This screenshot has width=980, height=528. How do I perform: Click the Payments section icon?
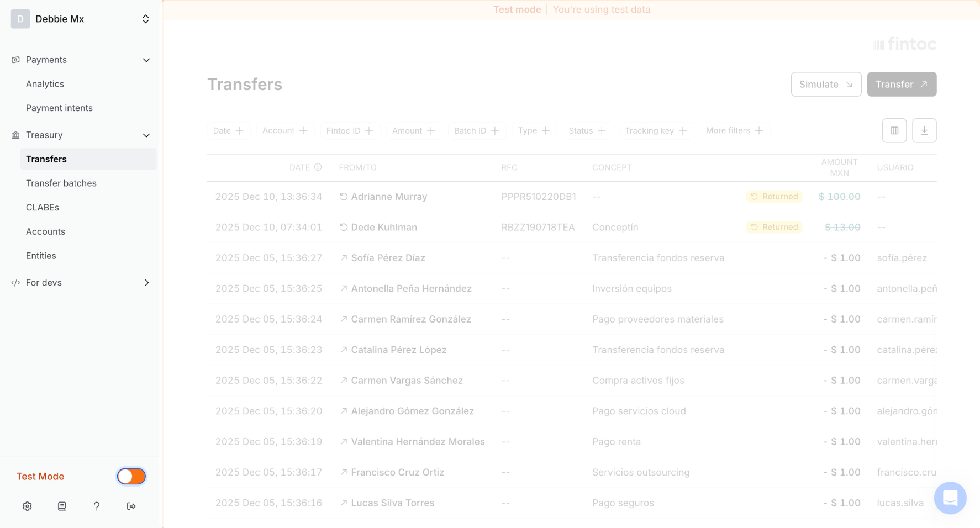coord(15,60)
